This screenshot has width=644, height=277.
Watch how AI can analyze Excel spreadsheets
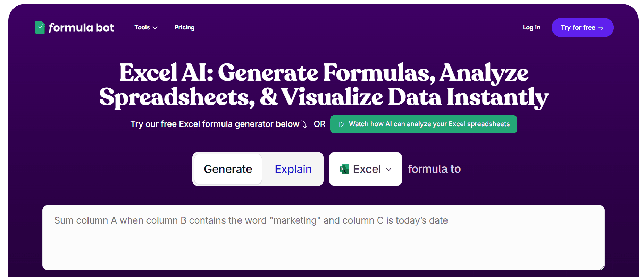(429, 124)
